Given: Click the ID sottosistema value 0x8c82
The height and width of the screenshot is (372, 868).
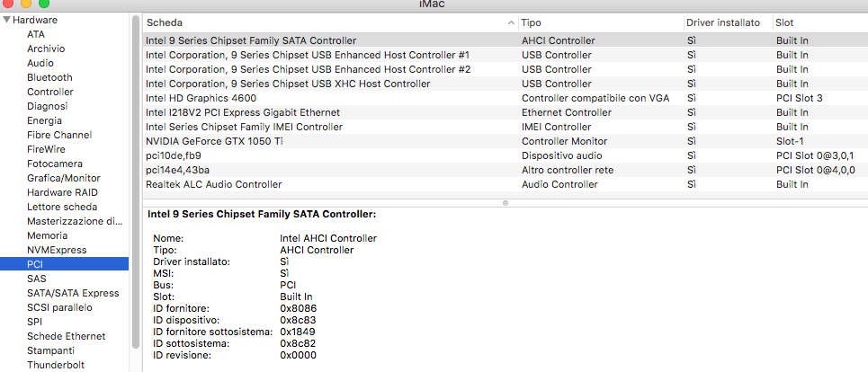Looking at the screenshot, I should point(299,343).
